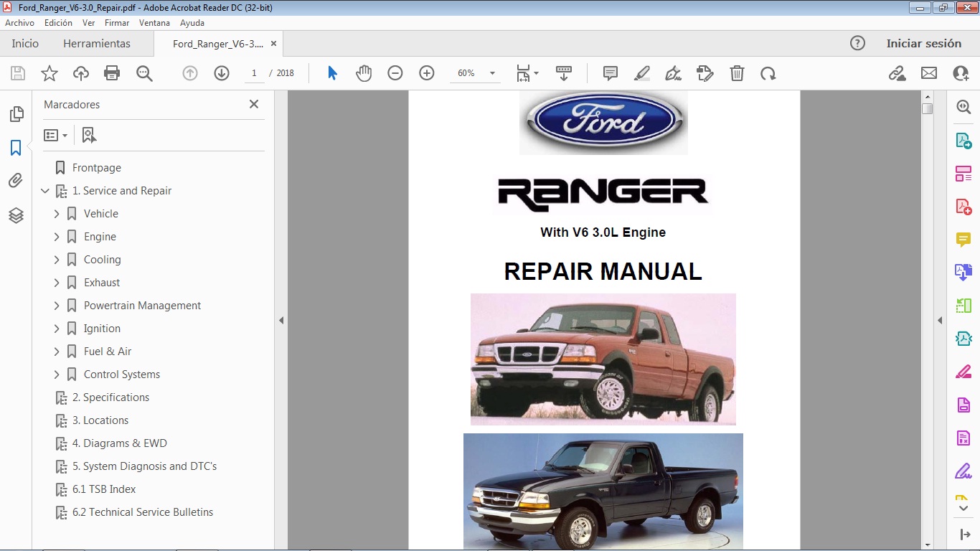
Task: Click the Print icon
Action: (x=112, y=72)
